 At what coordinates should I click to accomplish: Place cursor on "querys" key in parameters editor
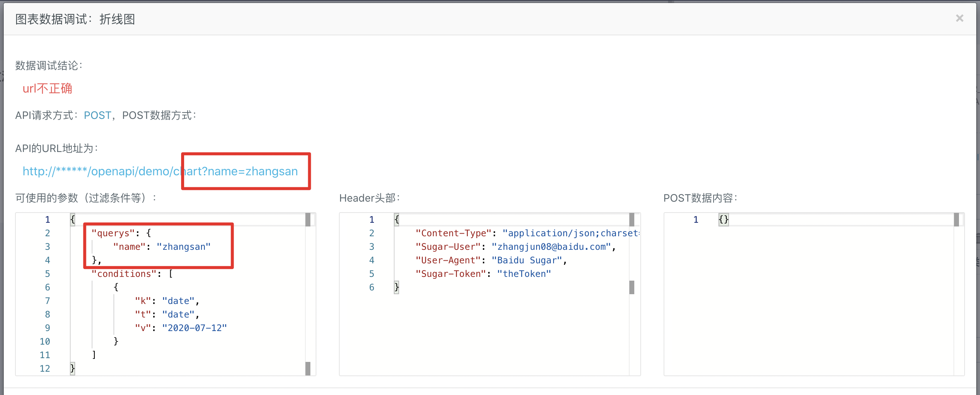tap(113, 233)
